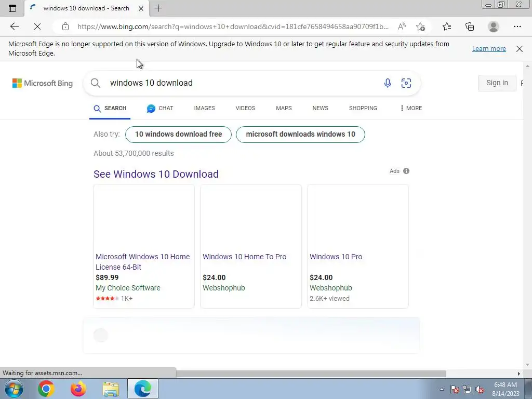Click the scroll right arrow of horizontal scrollbar

[x=519, y=374]
